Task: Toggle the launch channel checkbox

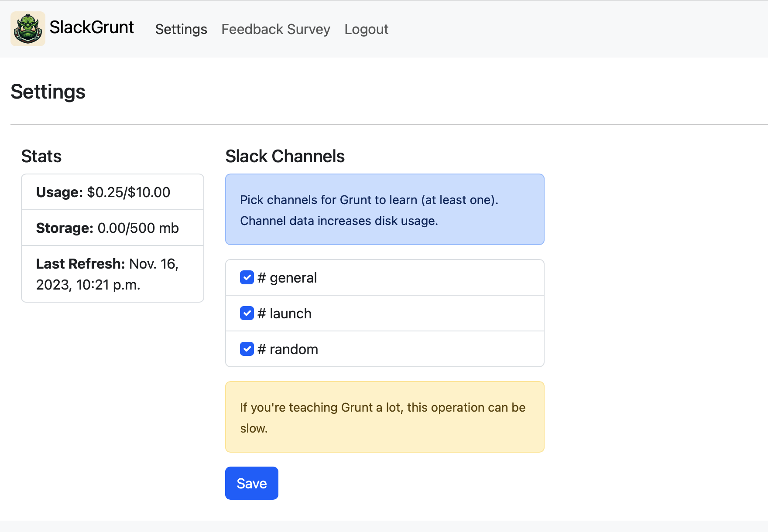Action: tap(247, 313)
